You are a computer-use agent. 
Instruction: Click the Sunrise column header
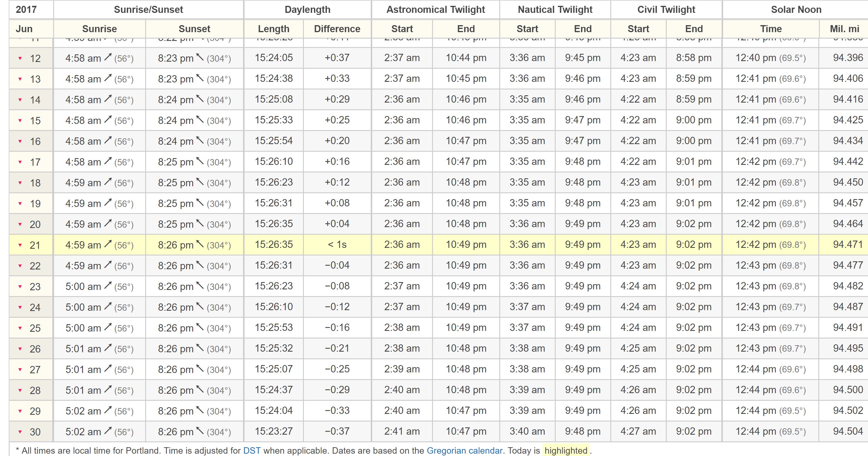pos(99,29)
